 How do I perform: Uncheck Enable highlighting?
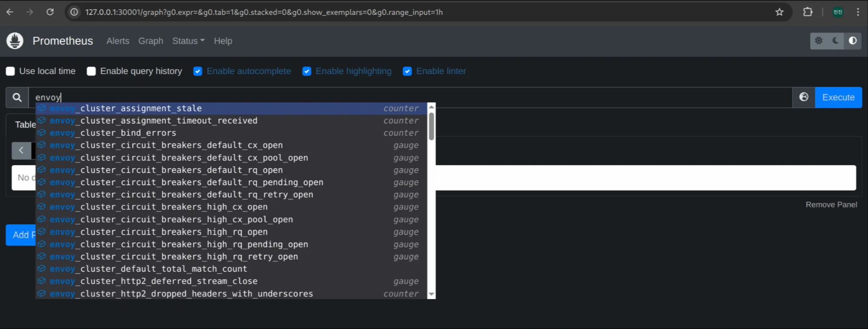pos(307,71)
